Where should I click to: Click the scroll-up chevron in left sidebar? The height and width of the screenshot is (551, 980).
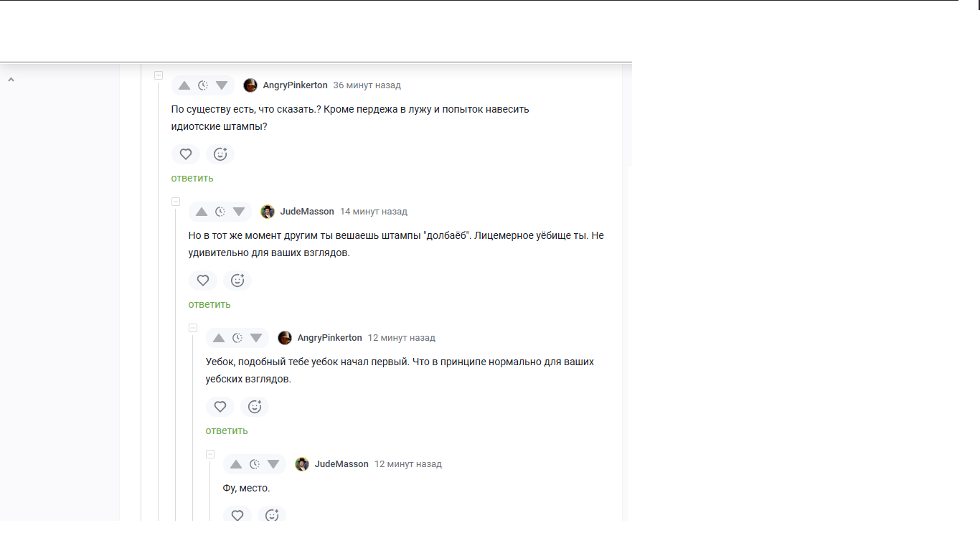click(11, 80)
